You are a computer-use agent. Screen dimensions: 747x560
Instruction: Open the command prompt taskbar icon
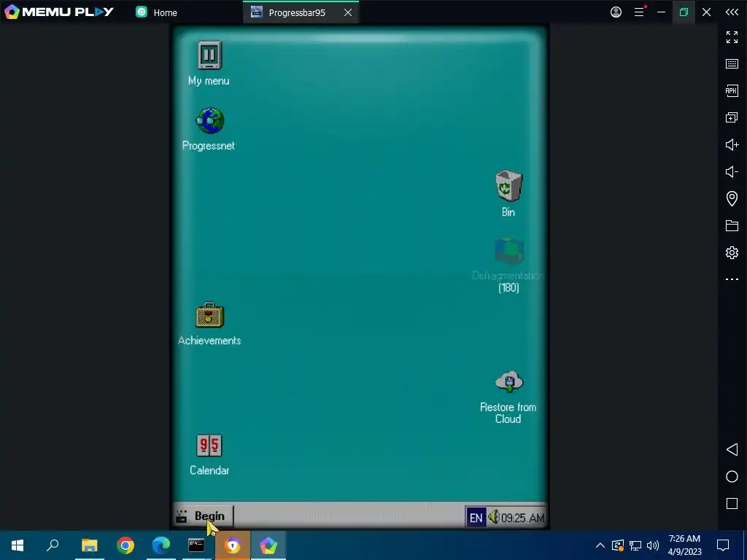(x=196, y=545)
